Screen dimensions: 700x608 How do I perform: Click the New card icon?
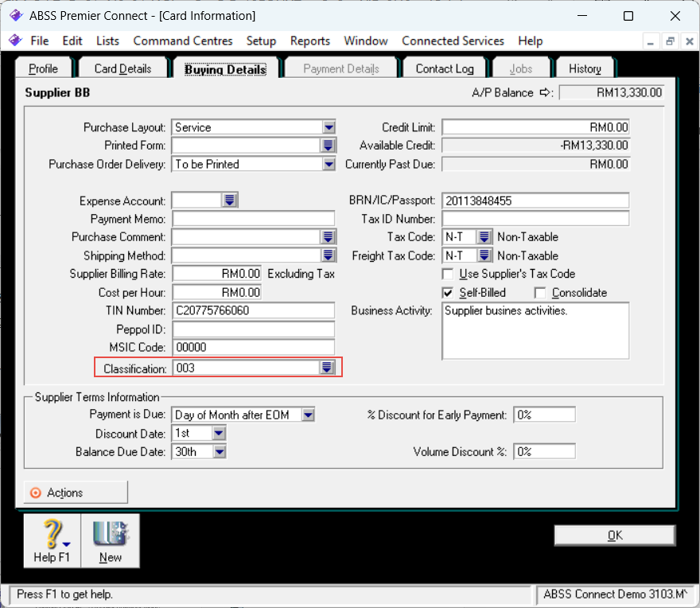point(110,535)
